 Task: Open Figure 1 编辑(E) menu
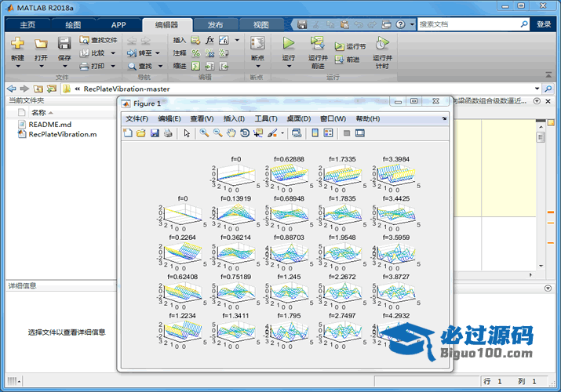[169, 118]
